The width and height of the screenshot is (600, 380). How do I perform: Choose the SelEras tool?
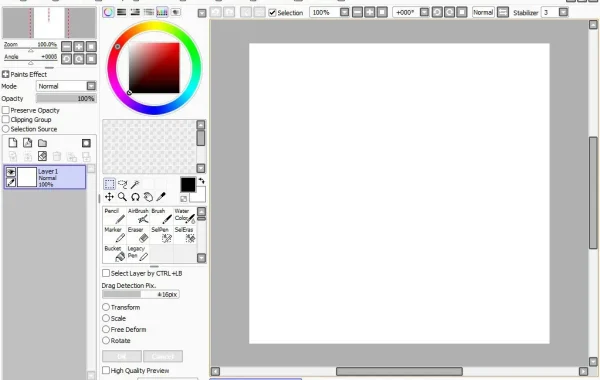click(185, 235)
